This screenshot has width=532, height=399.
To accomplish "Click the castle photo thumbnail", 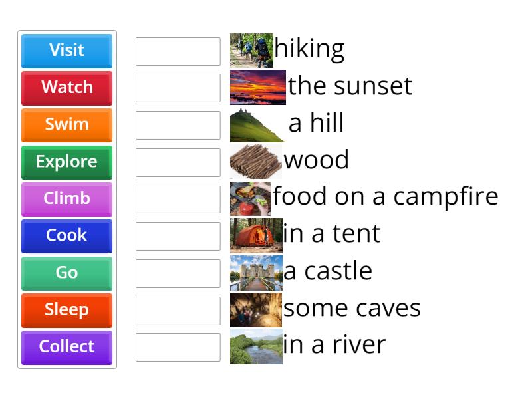I will [256, 271].
